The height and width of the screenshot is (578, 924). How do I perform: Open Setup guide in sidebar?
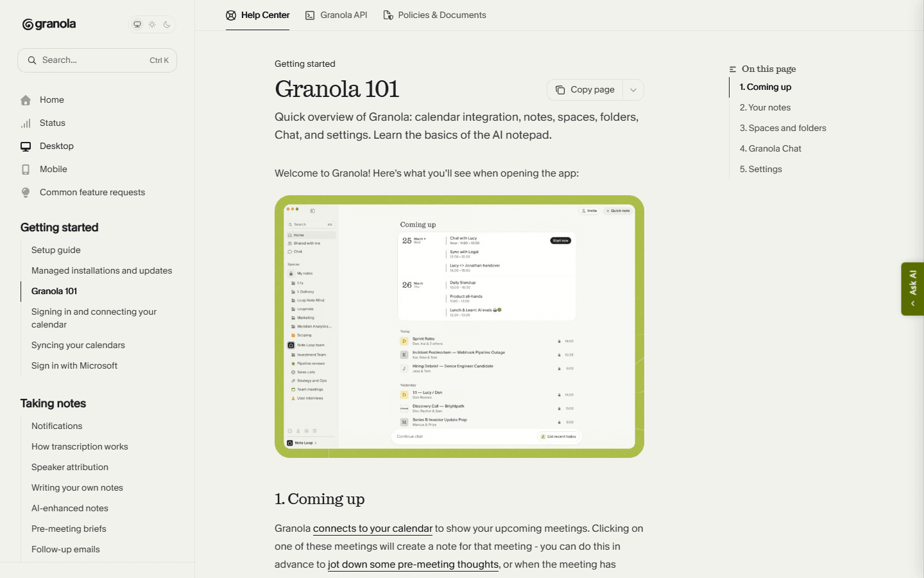56,250
